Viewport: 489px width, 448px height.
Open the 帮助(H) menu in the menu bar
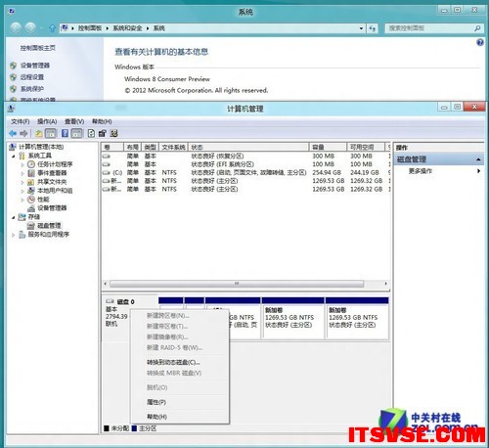(x=102, y=121)
